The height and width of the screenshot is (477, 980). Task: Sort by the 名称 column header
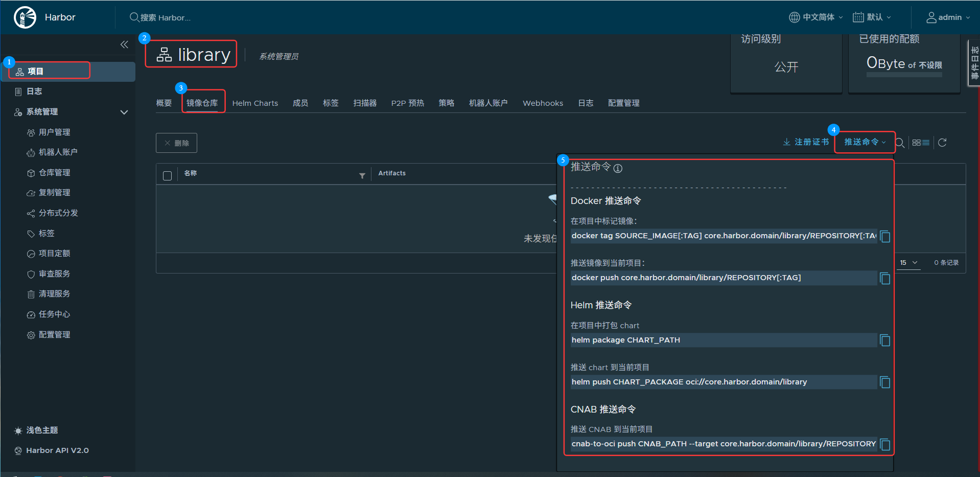(x=191, y=173)
